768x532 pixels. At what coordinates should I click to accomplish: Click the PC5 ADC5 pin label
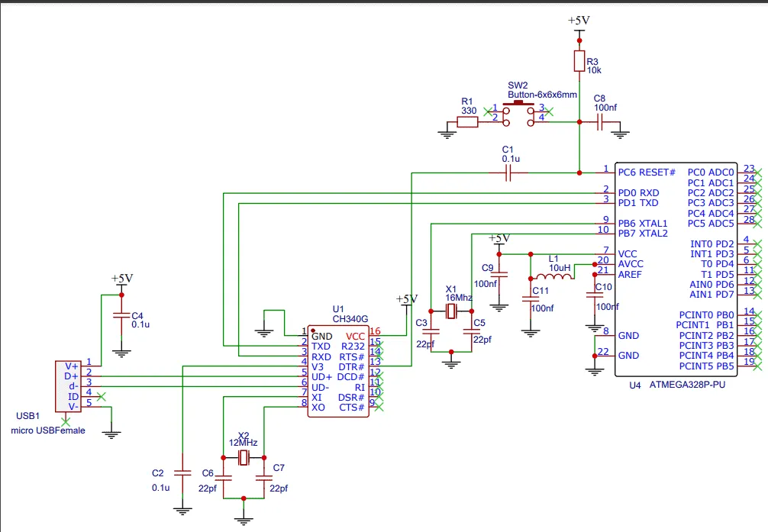tap(711, 224)
